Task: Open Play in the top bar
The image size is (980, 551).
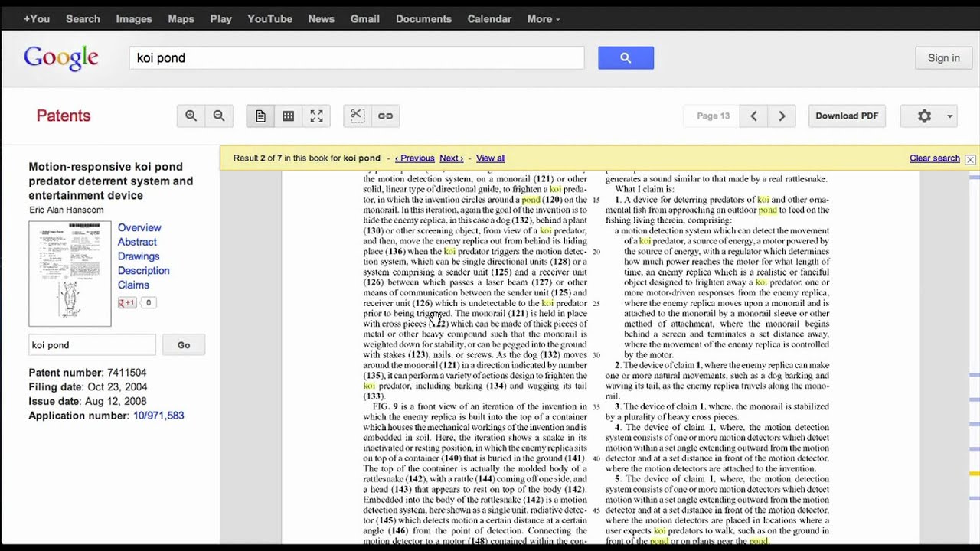Action: click(x=220, y=18)
